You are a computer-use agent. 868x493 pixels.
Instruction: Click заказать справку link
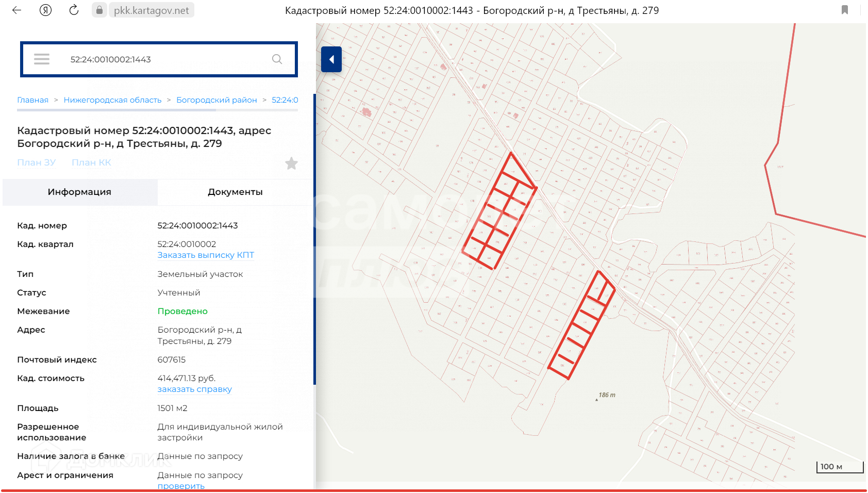point(194,389)
